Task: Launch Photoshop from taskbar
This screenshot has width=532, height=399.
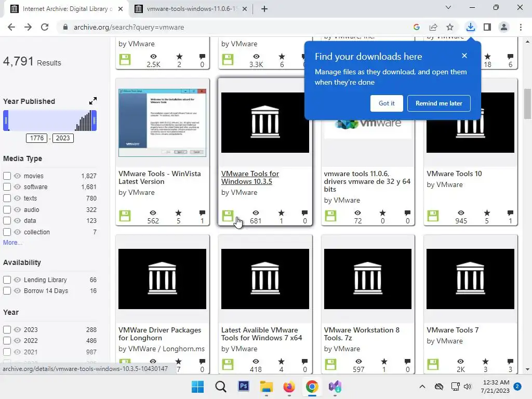Action: pyautogui.click(x=243, y=387)
